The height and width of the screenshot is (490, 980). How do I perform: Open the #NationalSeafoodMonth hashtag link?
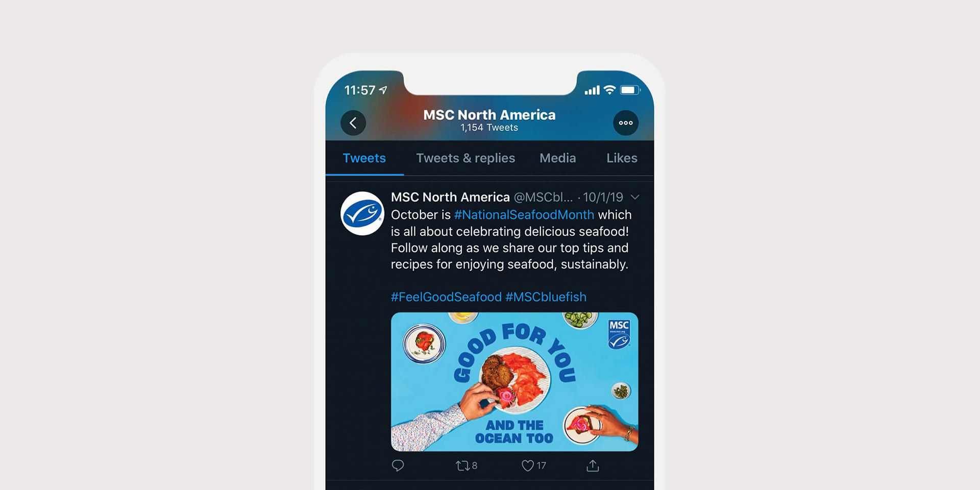pyautogui.click(x=524, y=215)
